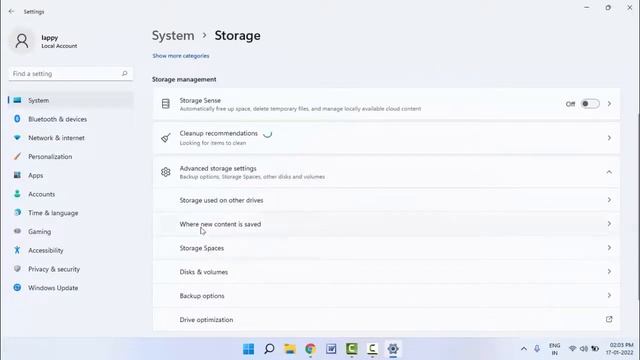Image resolution: width=640 pixels, height=360 pixels.
Task: Open Backup options chevron arrow
Action: coord(609,295)
